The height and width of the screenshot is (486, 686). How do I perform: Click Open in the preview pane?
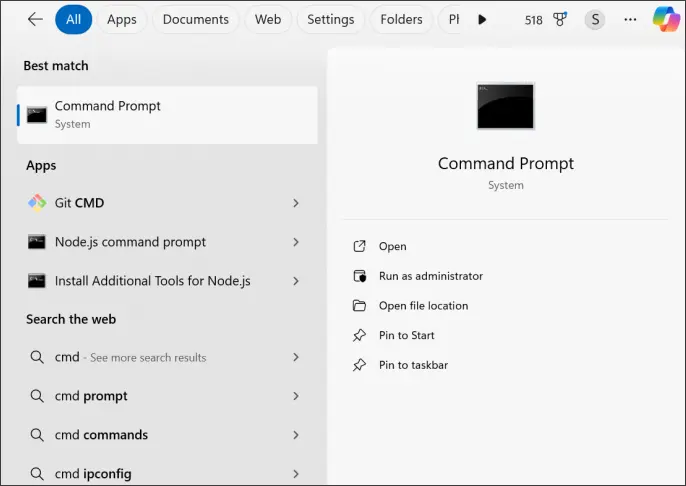coord(392,246)
